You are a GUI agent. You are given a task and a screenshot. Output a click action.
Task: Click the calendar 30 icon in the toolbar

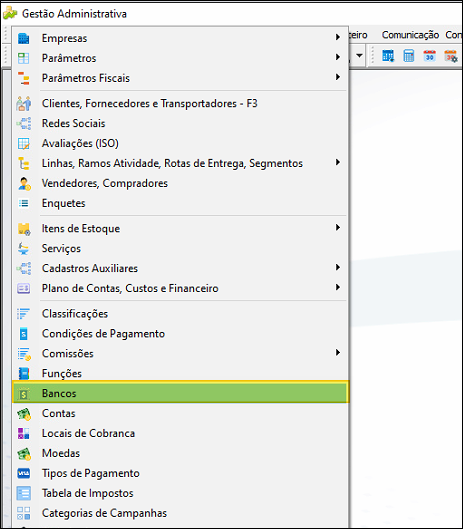click(430, 56)
